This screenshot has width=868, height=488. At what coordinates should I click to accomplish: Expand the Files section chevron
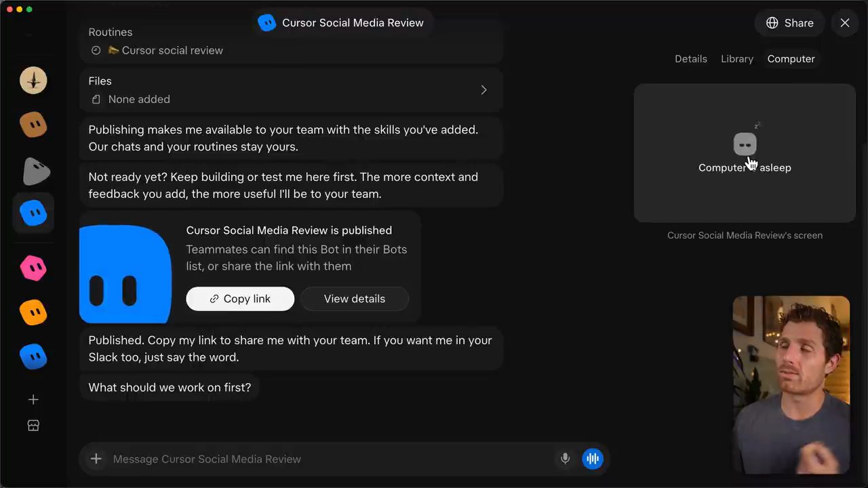484,90
